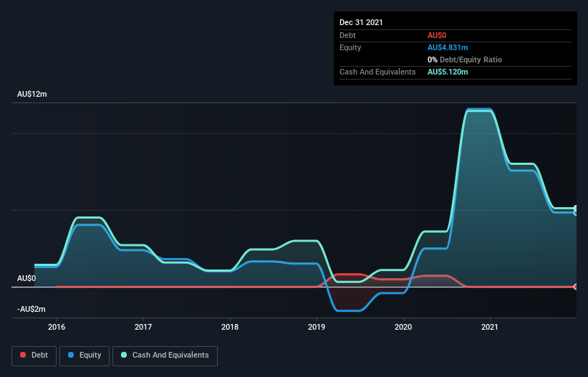The width and height of the screenshot is (588, 377).
Task: Toggle the Debt series legend button
Action: (x=34, y=355)
